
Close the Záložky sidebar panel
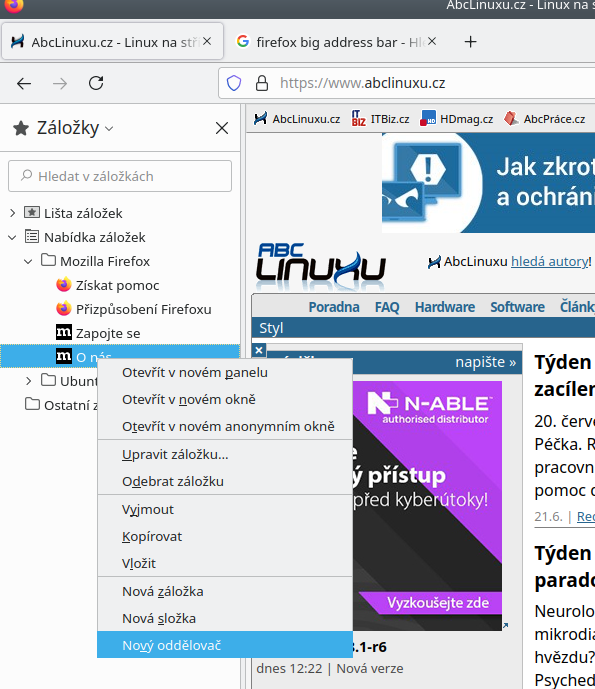222,128
